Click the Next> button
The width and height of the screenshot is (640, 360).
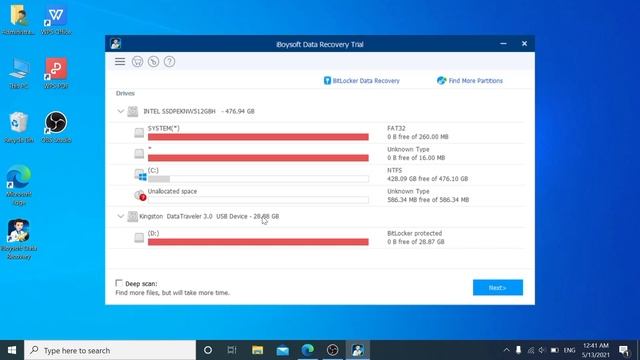tap(498, 287)
